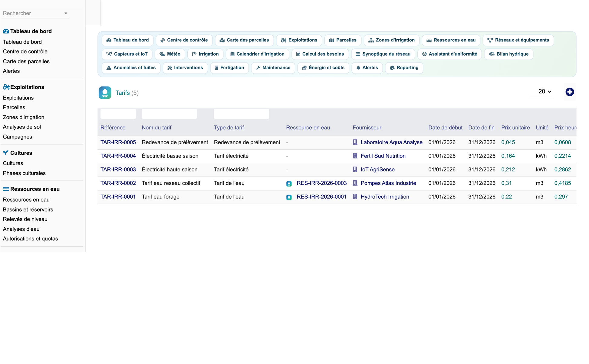Open the Interventions tab
Viewport: 589px width, 364px height.
185,68
